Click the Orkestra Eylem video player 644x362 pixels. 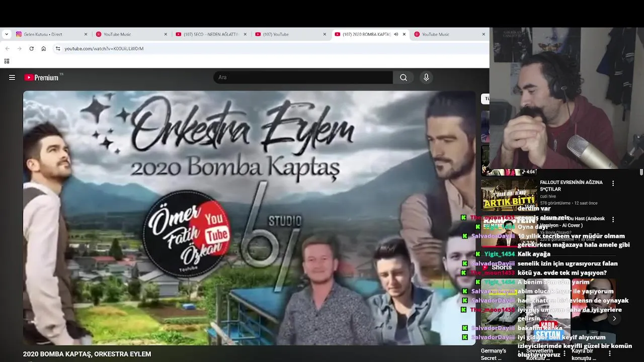249,218
